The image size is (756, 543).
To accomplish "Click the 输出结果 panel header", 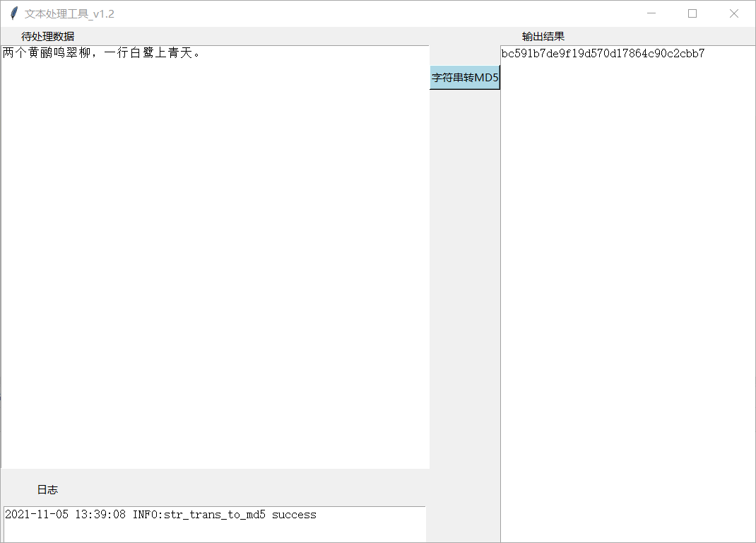I will 542,35.
